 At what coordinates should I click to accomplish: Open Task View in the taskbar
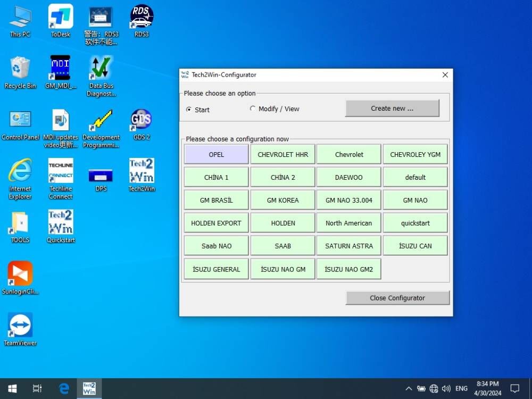click(37, 388)
